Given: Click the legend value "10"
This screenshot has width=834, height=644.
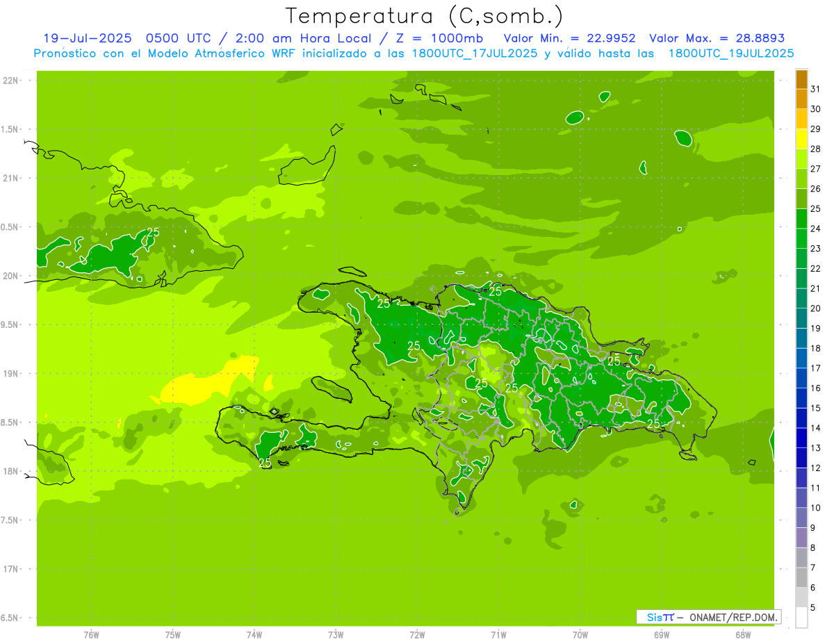Looking at the screenshot, I should point(816,508).
